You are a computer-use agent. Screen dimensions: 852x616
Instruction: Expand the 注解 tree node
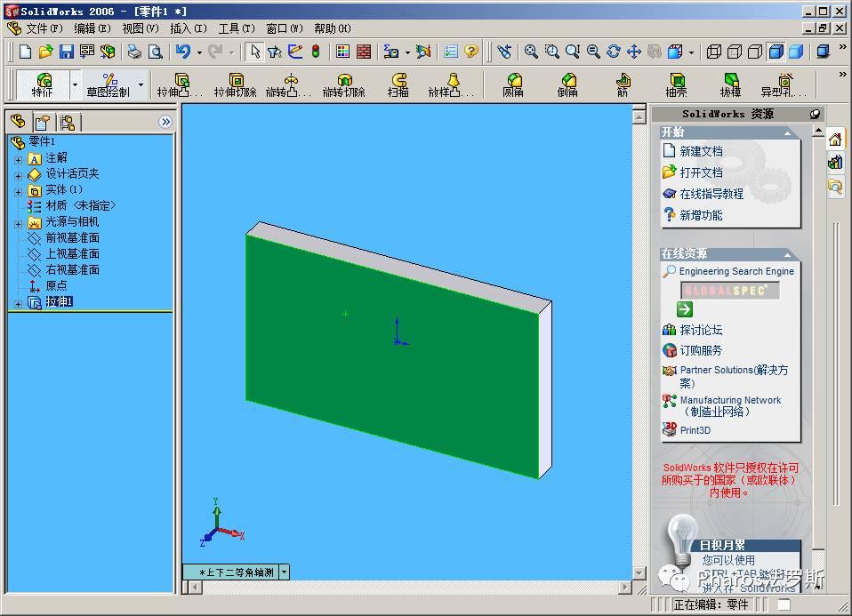pos(19,160)
